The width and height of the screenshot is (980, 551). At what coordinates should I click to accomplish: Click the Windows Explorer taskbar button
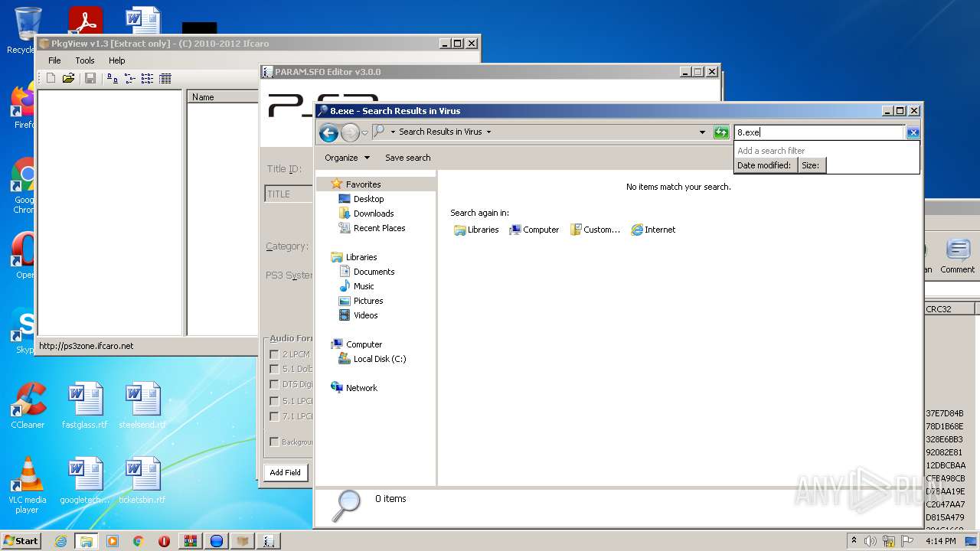click(87, 541)
